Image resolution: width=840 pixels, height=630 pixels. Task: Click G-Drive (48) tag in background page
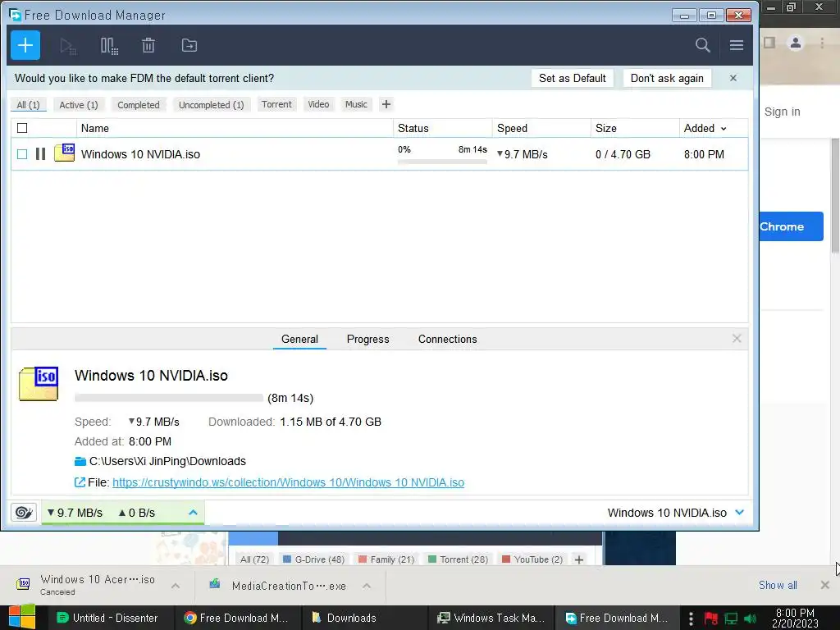point(314,559)
